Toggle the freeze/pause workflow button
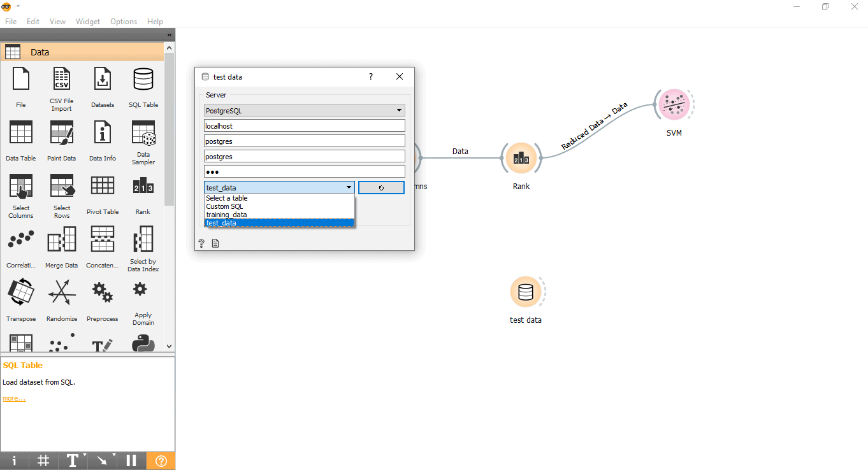868x470 pixels. [x=131, y=460]
